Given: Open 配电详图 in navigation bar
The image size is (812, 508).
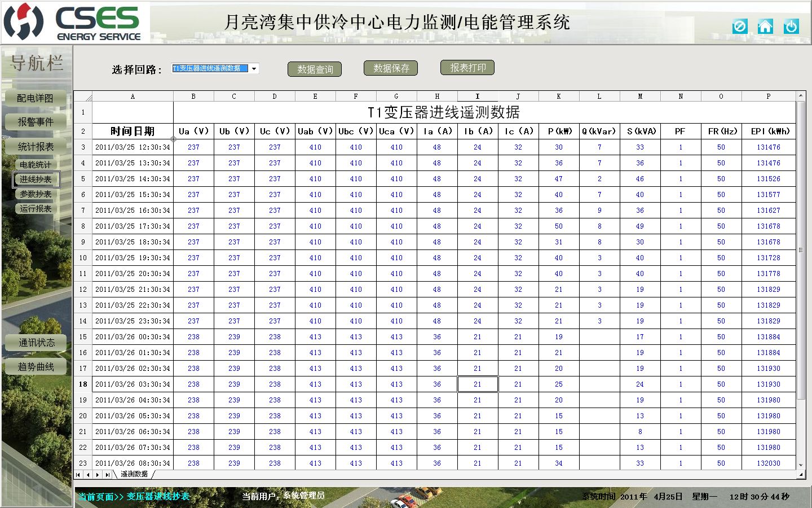Looking at the screenshot, I should point(36,98).
